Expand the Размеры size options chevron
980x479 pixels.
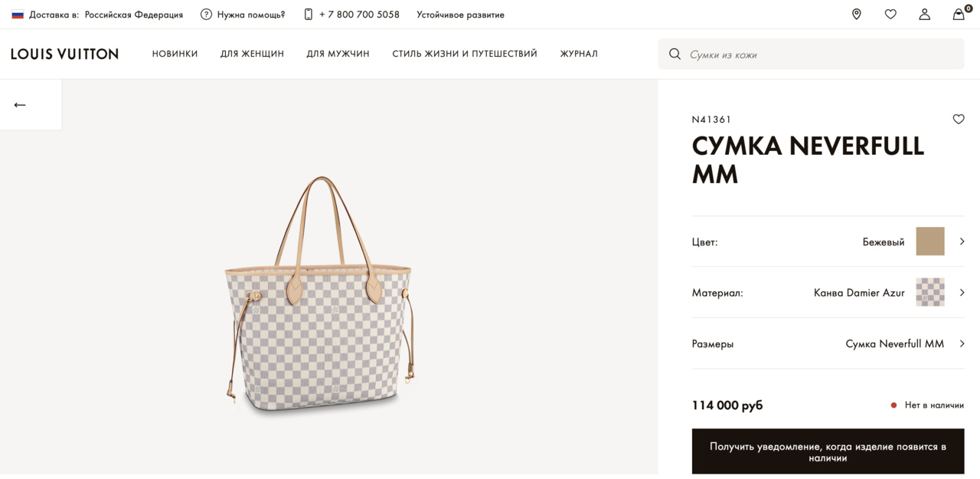coord(962,344)
